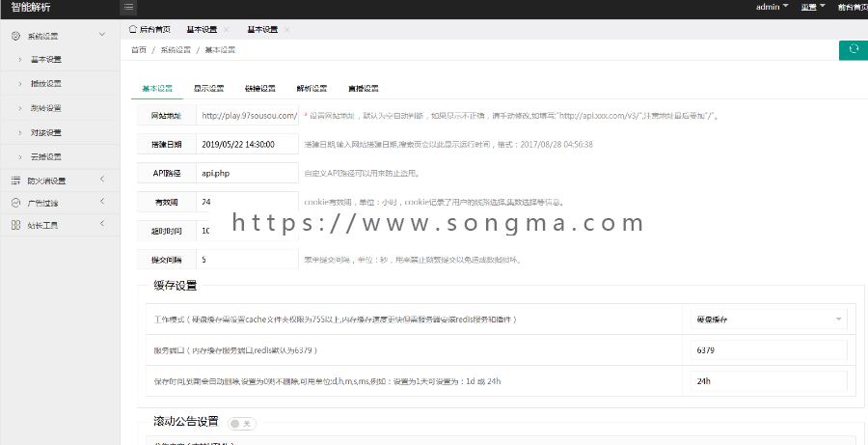Switch to the 直播设置 tab
The image size is (868, 445).
pos(364,89)
